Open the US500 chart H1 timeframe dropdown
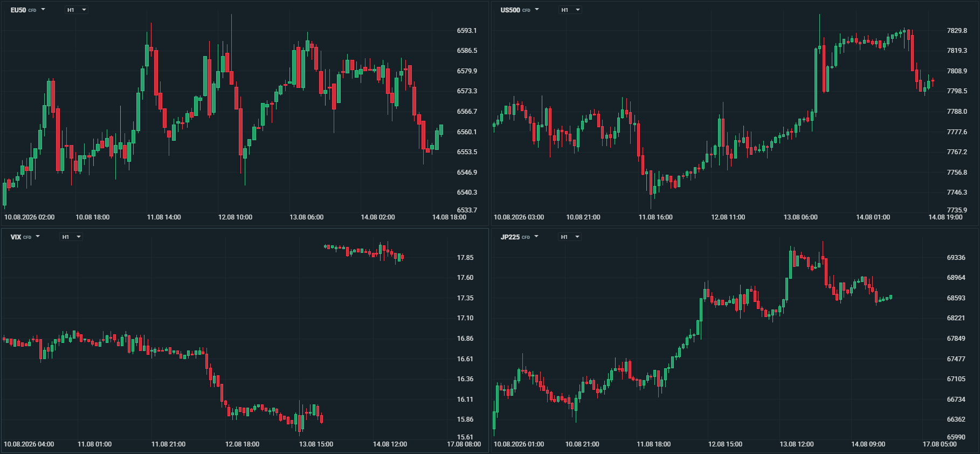The image size is (980, 454). (570, 10)
